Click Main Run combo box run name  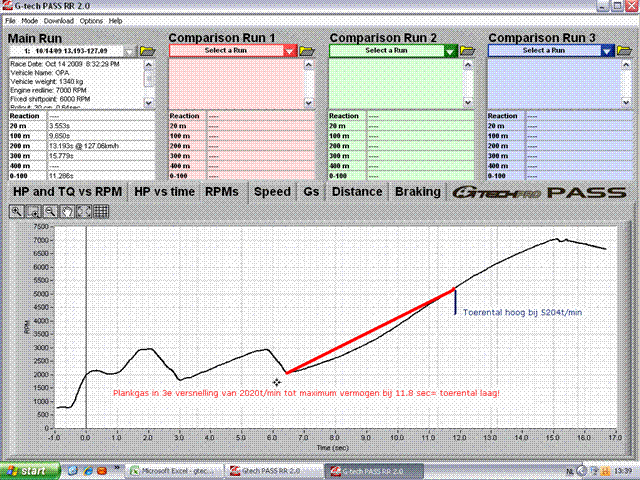point(66,51)
